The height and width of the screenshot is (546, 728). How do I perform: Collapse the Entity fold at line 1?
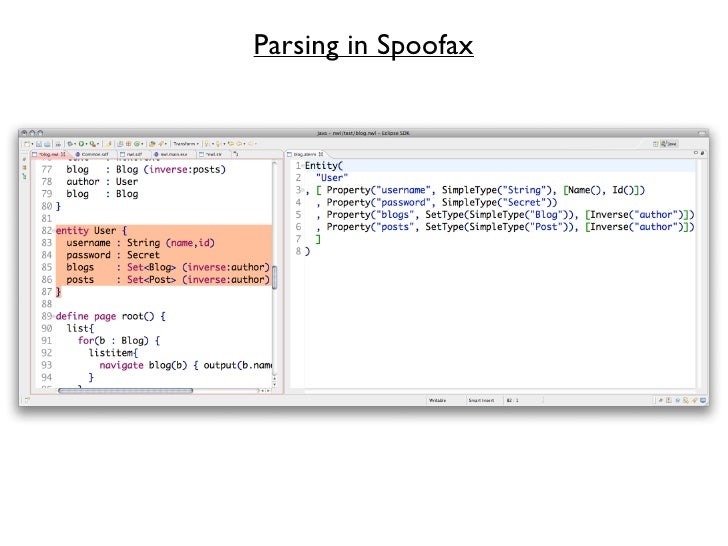[x=303, y=166]
